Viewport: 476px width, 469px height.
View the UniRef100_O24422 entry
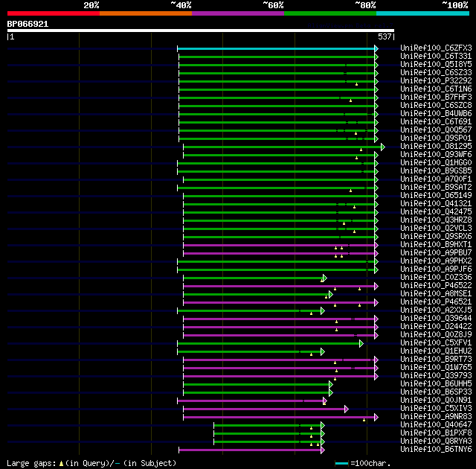tap(436, 327)
